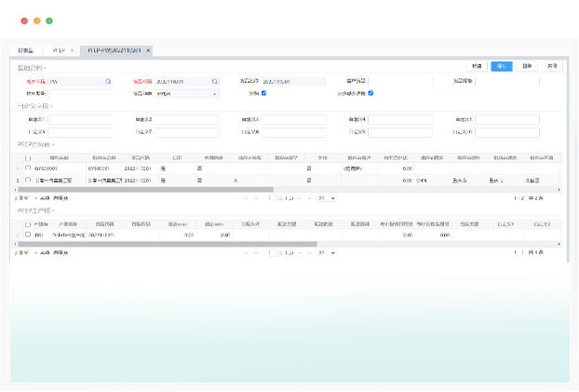Screen dimensions: 579x392
Task: Click the 自定义1 input field
Action: (80, 119)
